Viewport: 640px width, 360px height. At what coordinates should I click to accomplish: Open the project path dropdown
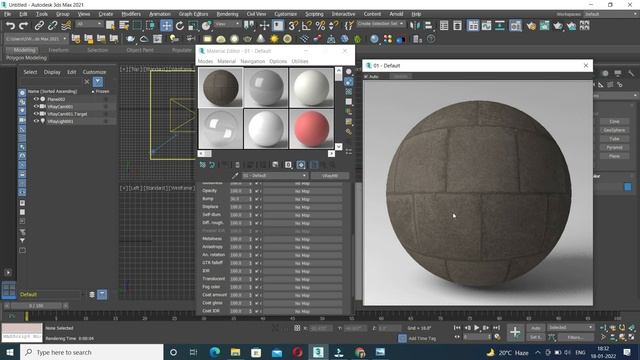(36, 39)
